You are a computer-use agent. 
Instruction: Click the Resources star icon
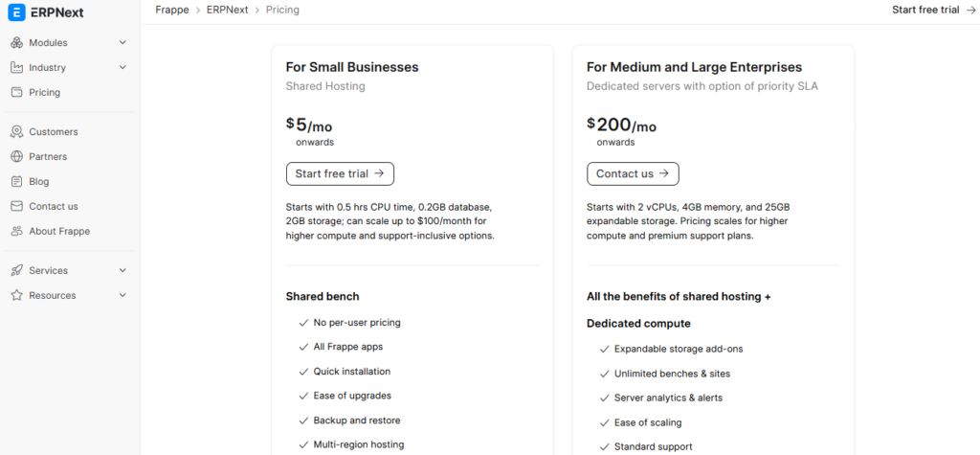pos(16,296)
